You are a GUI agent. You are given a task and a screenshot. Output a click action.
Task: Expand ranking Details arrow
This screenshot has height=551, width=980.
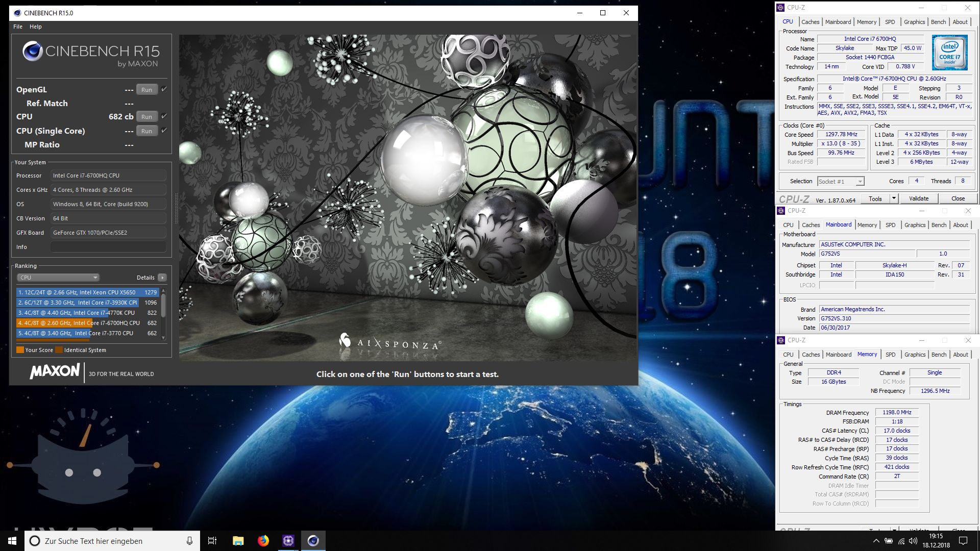162,278
